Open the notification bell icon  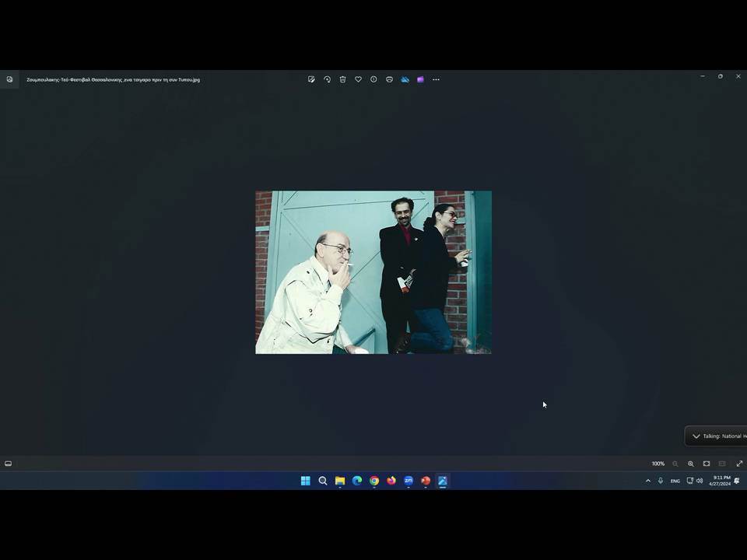pyautogui.click(x=737, y=481)
